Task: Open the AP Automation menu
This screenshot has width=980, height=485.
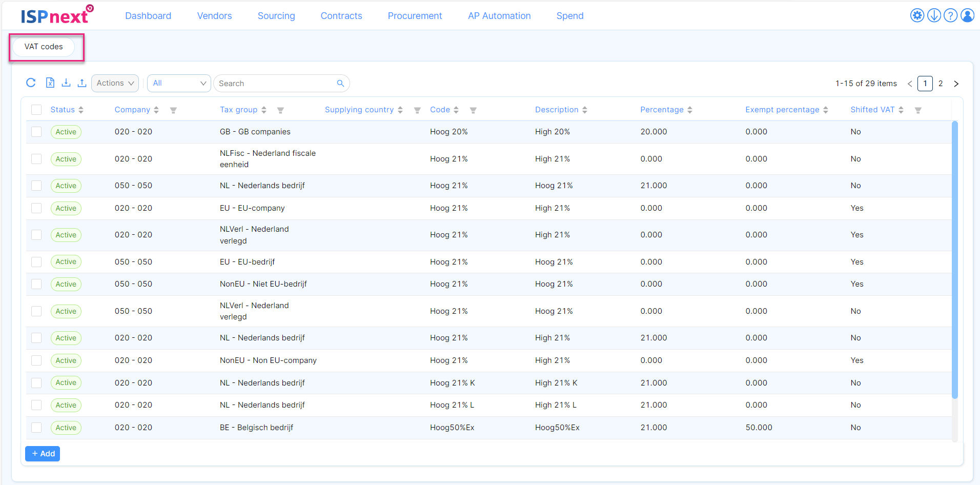Action: coord(499,16)
